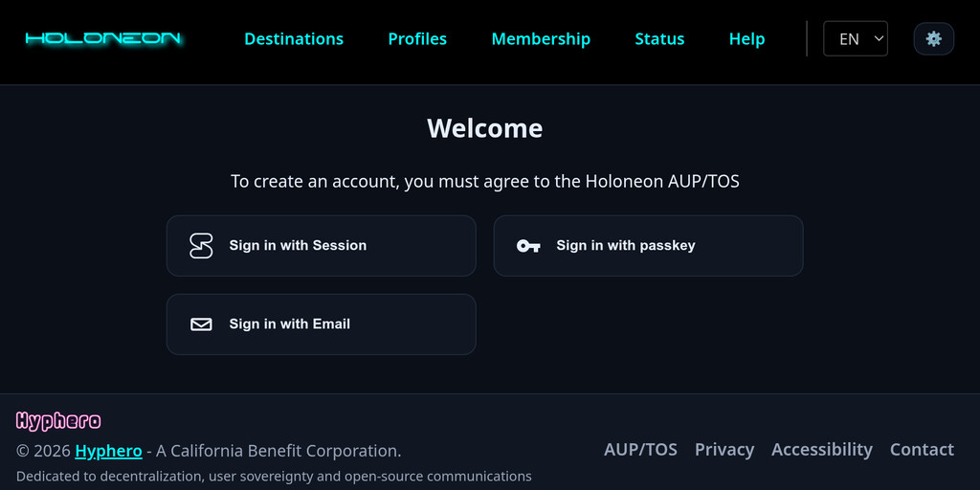
Task: Visit the Accessibility footer link
Action: click(x=821, y=449)
